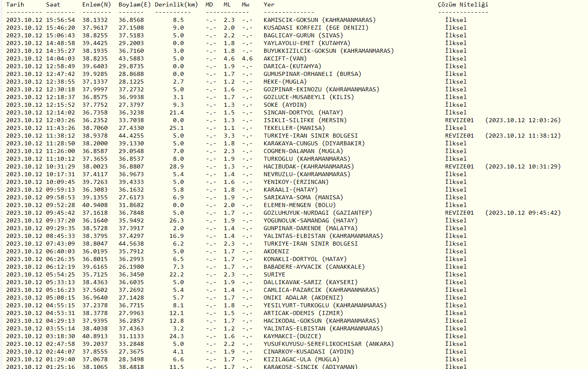The width and height of the screenshot is (588, 369).
Task: Click KIZILAGAC-ULA (MUGLA) location
Action: coord(301,359)
